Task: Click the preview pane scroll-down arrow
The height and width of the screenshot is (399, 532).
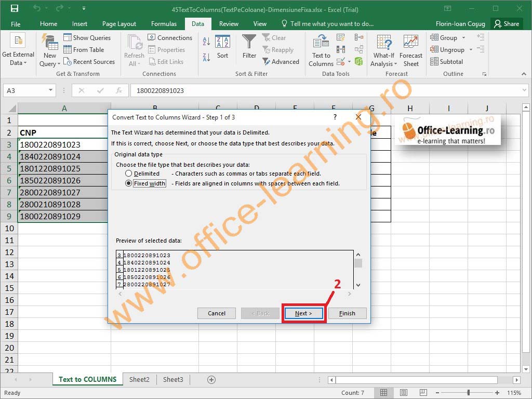Action: click(358, 285)
